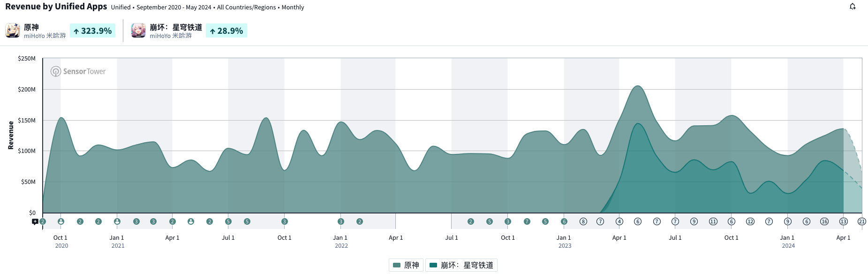Viewport: 868px width, 274px height.
Task: Click the $200M y-axis label
Action: [x=27, y=90]
